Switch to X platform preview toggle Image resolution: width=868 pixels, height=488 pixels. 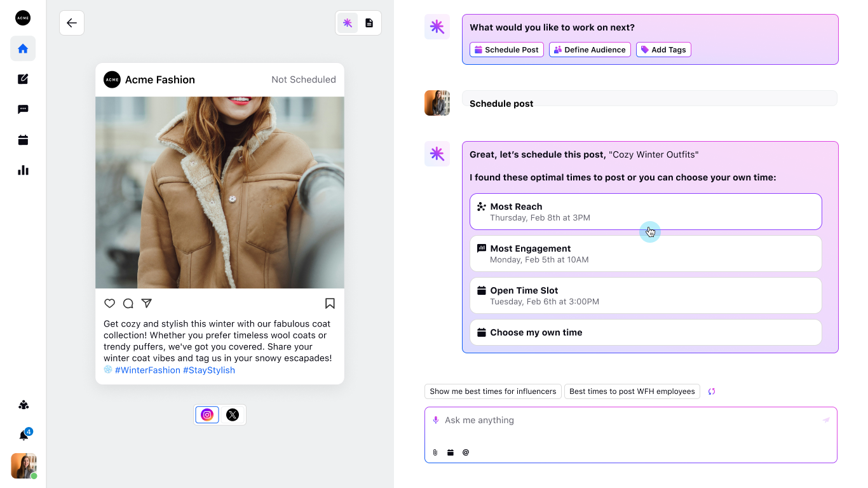click(x=233, y=415)
